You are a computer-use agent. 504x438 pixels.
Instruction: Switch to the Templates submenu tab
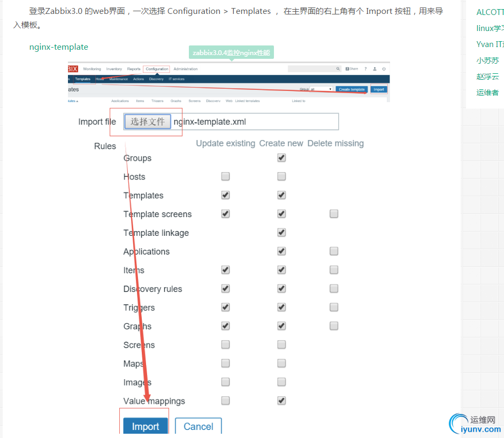click(82, 79)
